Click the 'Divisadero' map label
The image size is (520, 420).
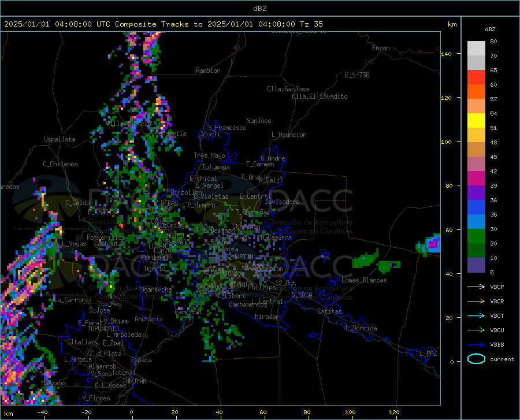pyautogui.click(x=282, y=202)
